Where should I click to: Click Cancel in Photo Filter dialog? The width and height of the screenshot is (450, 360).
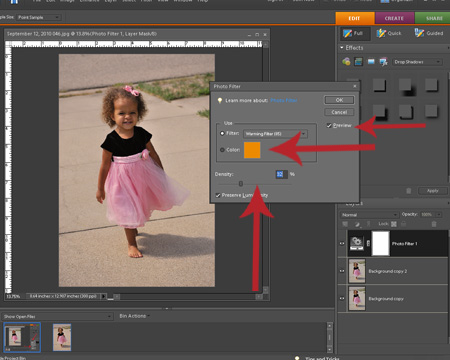[x=339, y=112]
